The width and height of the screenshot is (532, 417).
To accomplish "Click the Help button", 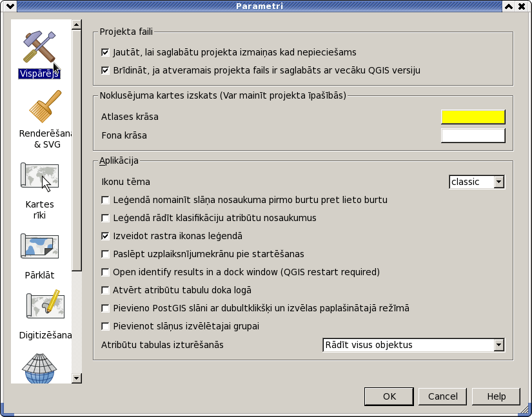I will pos(497,396).
